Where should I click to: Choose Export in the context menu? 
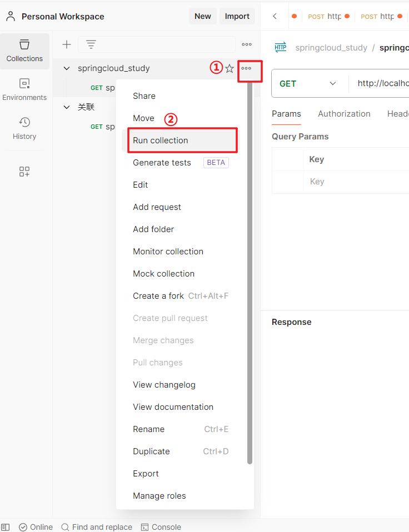[146, 474]
